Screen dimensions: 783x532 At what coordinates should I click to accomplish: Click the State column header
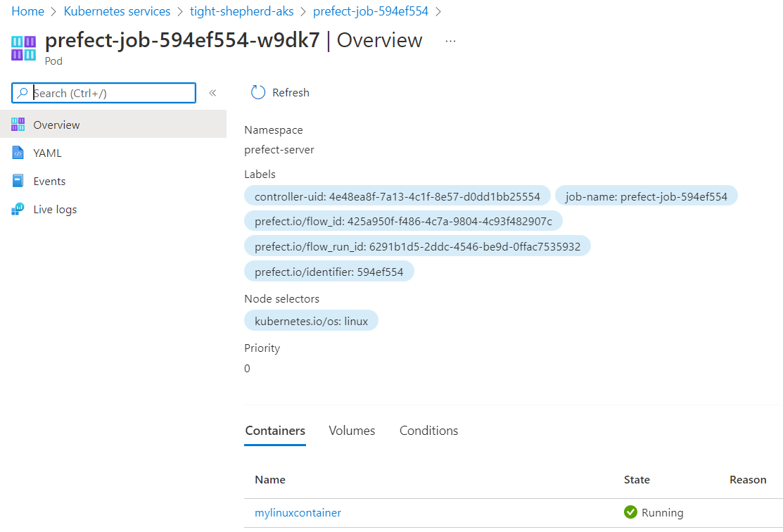pyautogui.click(x=637, y=479)
